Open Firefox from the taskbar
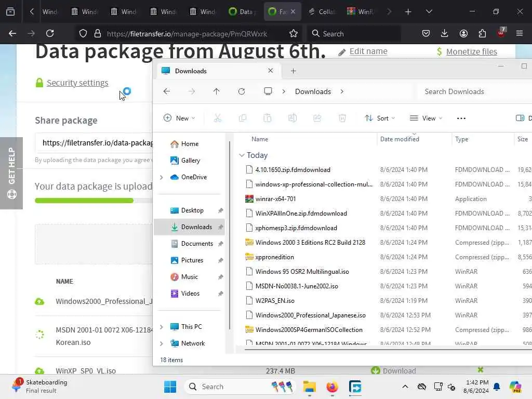Screen dimensions: 532x399 (332, 387)
